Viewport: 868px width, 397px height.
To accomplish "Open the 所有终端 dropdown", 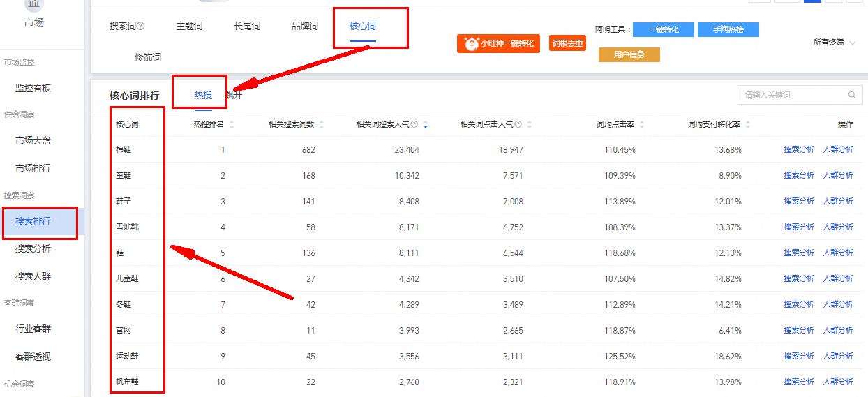I will (835, 43).
